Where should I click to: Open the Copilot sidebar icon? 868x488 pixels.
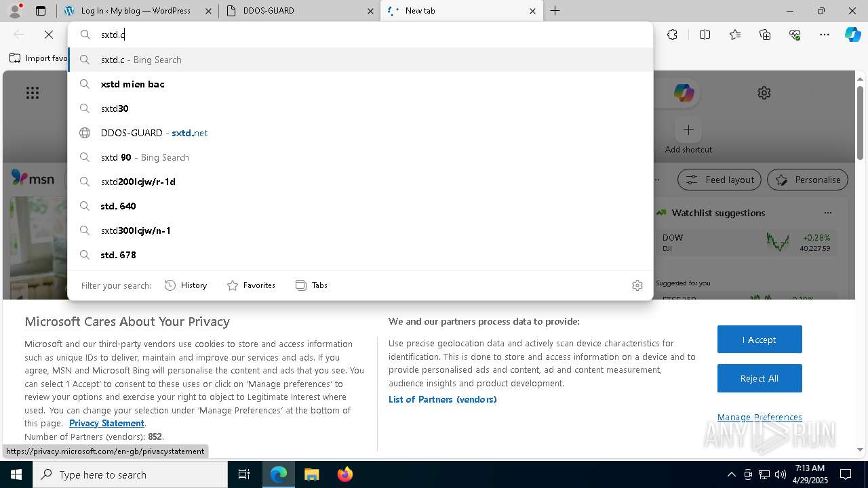click(853, 35)
